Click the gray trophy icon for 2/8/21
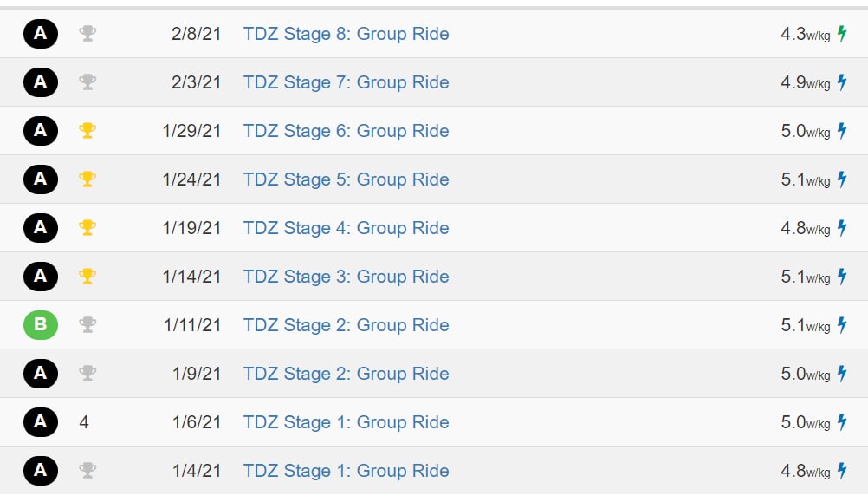 tap(87, 33)
